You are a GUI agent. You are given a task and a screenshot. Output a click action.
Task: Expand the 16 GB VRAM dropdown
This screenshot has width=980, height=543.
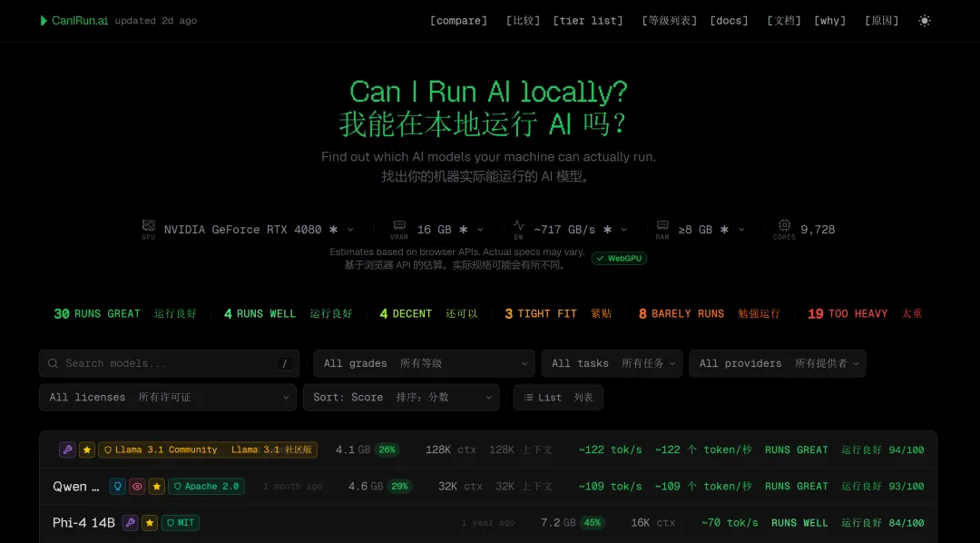point(450,230)
